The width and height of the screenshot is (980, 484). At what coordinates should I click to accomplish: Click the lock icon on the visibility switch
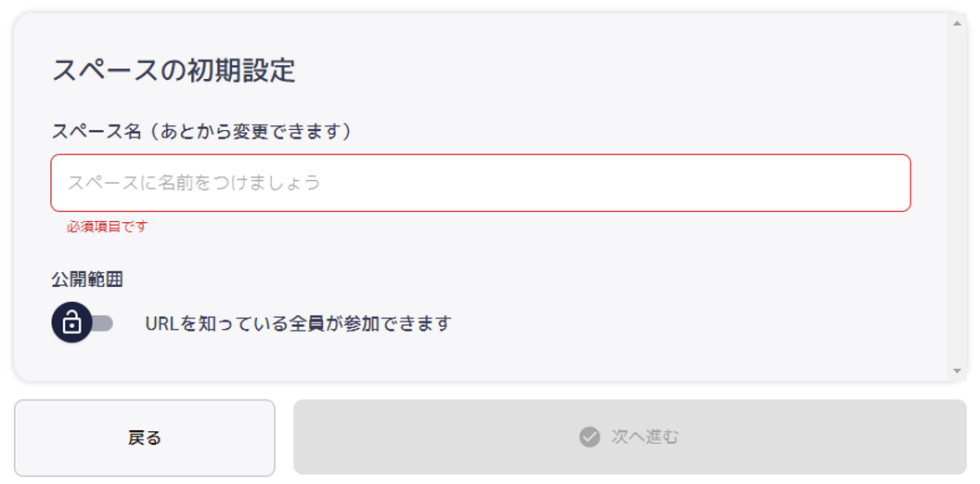71,323
